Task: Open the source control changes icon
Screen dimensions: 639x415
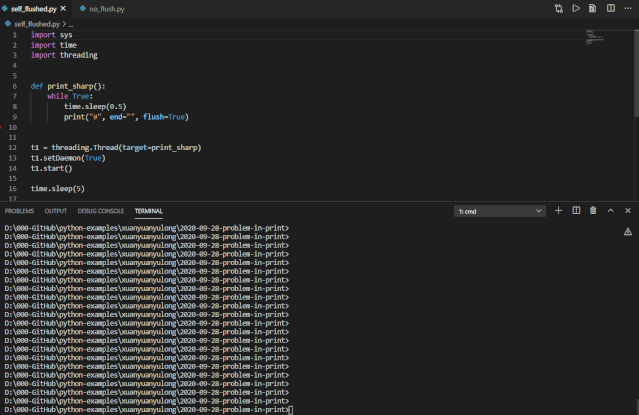Action: (559, 8)
